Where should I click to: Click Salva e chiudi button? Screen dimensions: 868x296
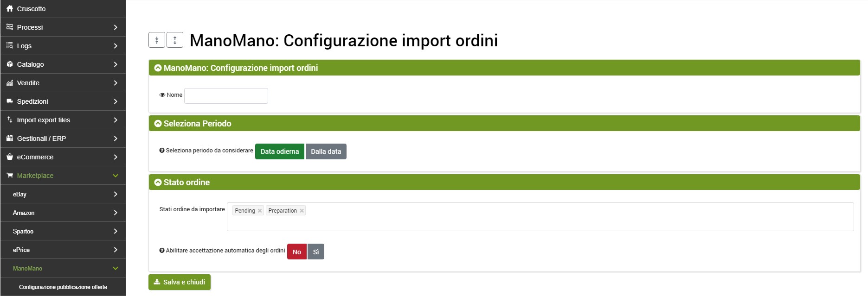tap(180, 282)
